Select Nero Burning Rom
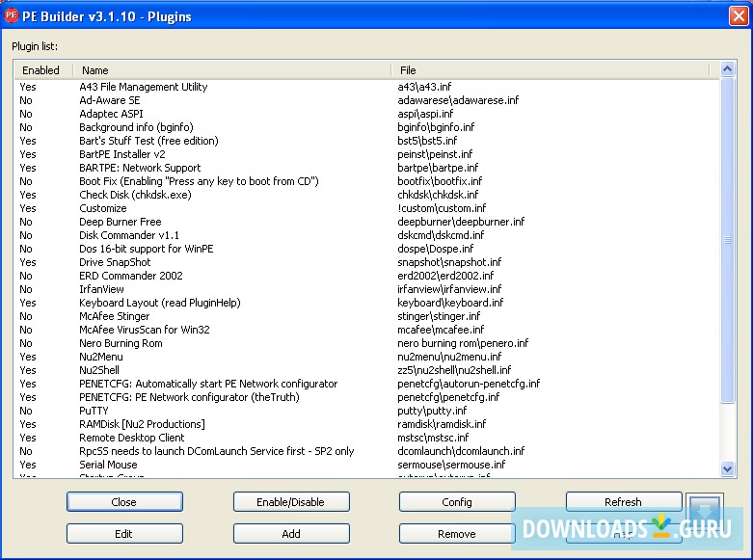The height and width of the screenshot is (560, 753). 121,343
